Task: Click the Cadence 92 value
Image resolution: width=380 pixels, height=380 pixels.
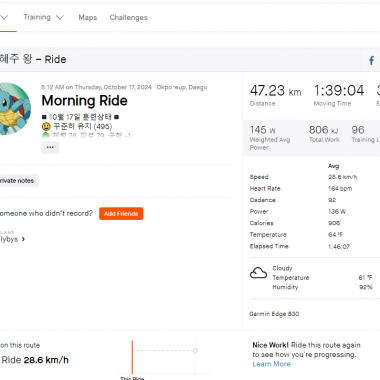Action: click(x=332, y=200)
